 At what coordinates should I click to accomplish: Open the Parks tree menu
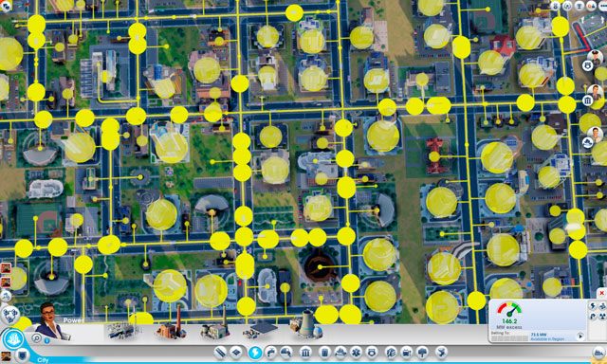point(422,352)
